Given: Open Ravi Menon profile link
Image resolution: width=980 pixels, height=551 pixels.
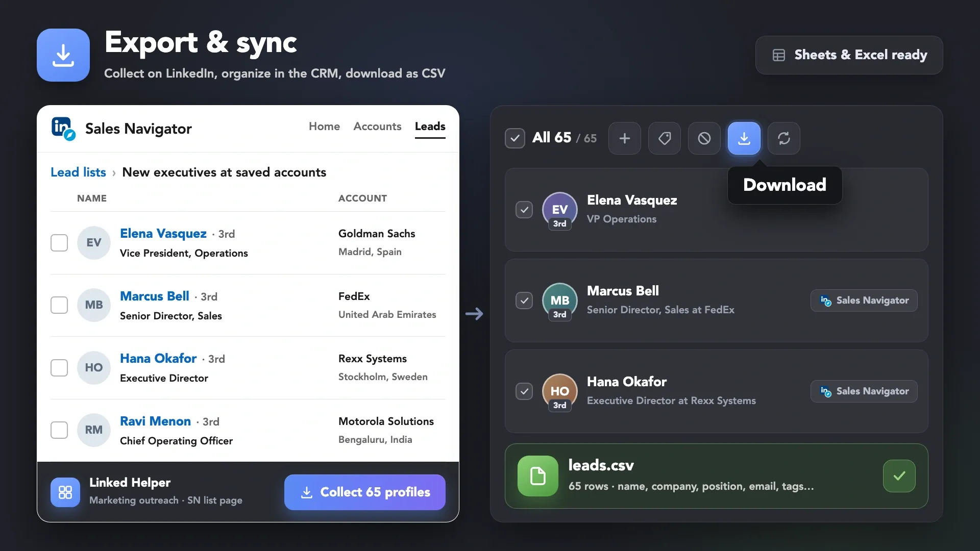Looking at the screenshot, I should [x=155, y=421].
